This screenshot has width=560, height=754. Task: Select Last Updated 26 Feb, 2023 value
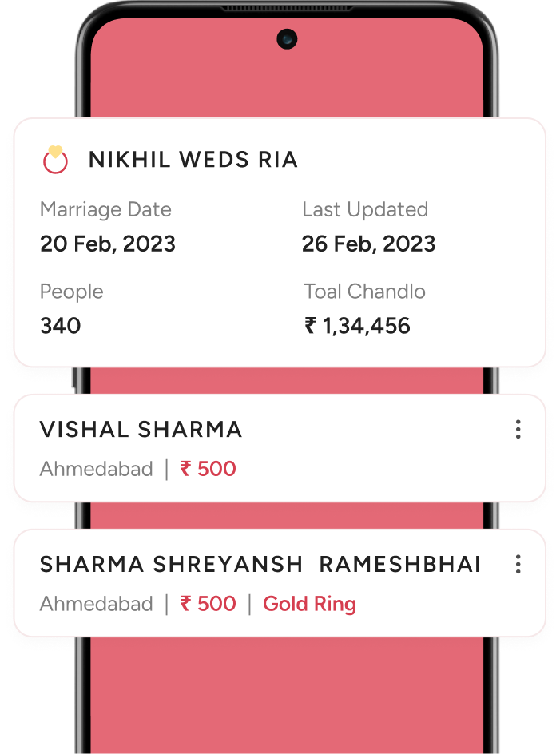(368, 244)
